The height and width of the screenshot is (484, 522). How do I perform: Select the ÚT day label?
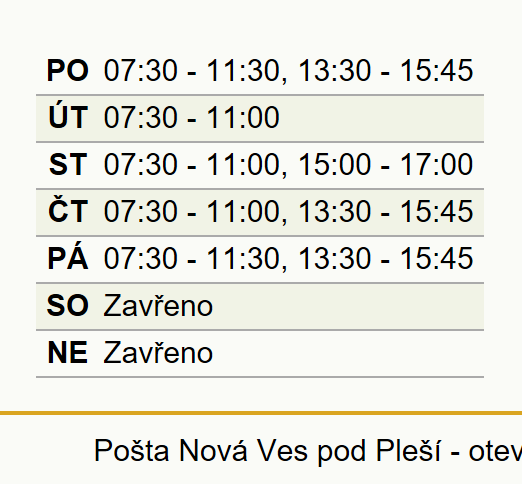[68, 117]
